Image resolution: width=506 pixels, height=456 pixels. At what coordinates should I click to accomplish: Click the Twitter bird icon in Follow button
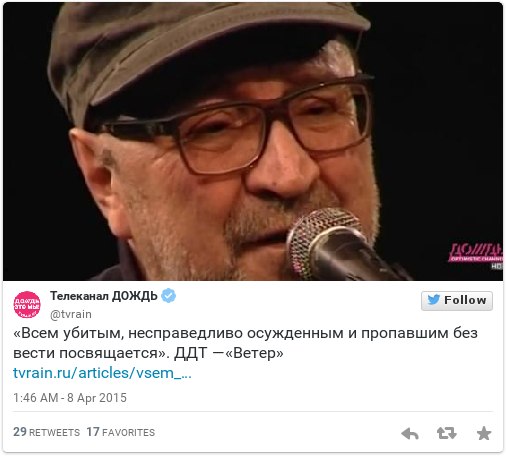pos(433,300)
